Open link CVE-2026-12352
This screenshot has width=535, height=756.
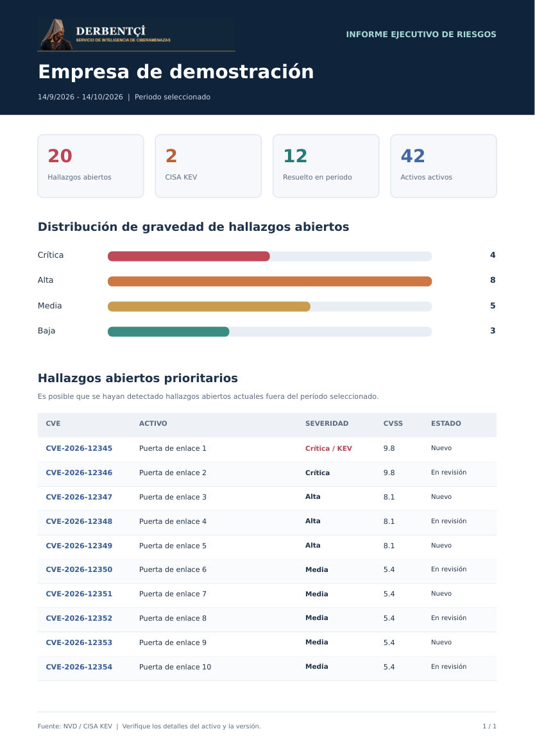tap(79, 618)
